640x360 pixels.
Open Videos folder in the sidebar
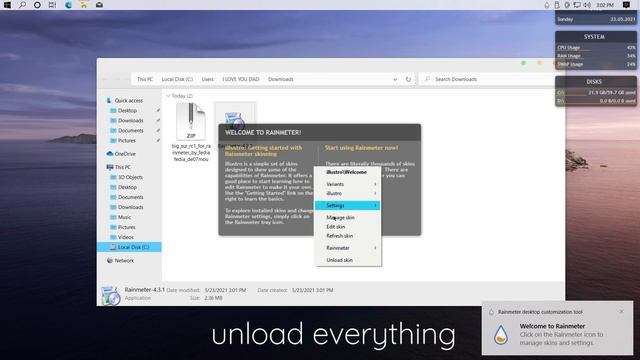tap(126, 237)
